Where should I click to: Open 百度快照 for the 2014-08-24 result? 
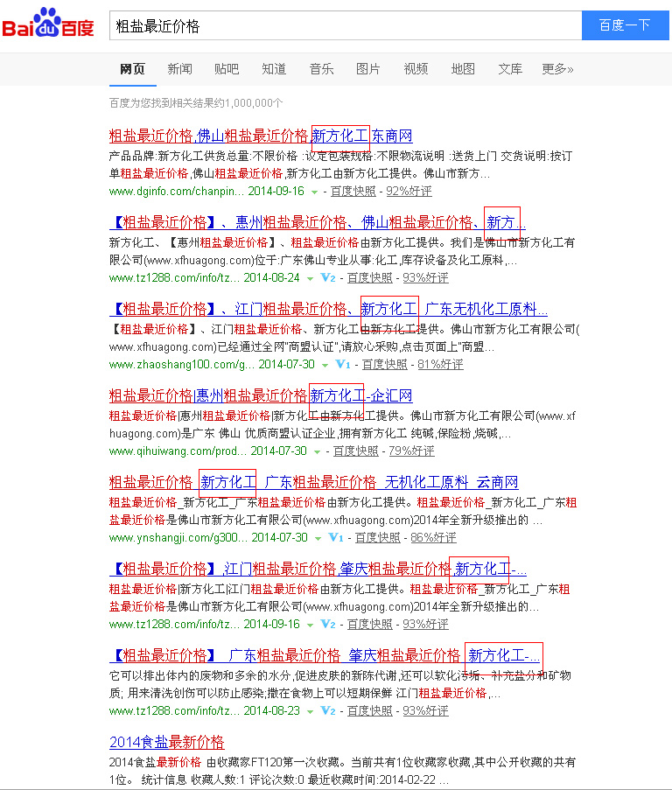click(370, 278)
